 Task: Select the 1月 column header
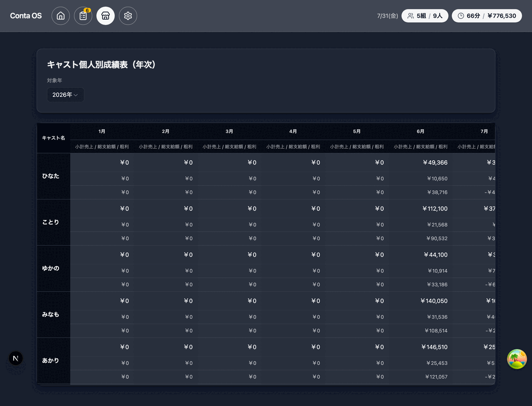tap(102, 131)
